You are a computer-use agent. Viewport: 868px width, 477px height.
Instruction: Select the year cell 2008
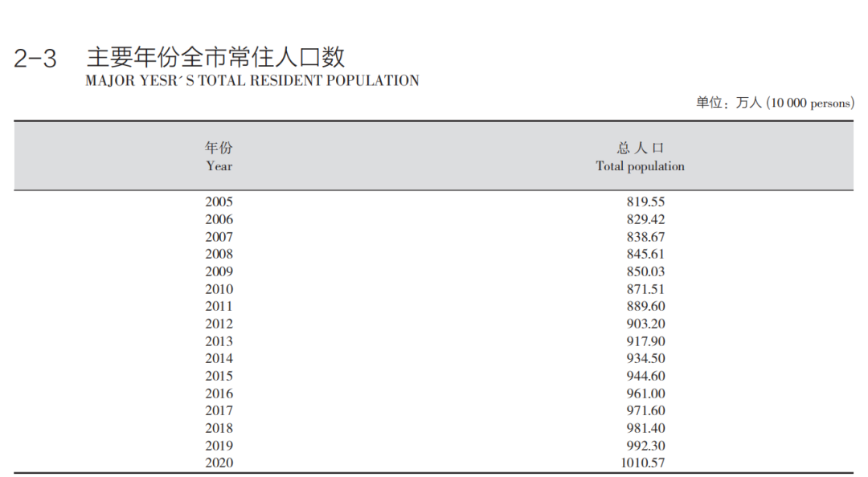(219, 254)
